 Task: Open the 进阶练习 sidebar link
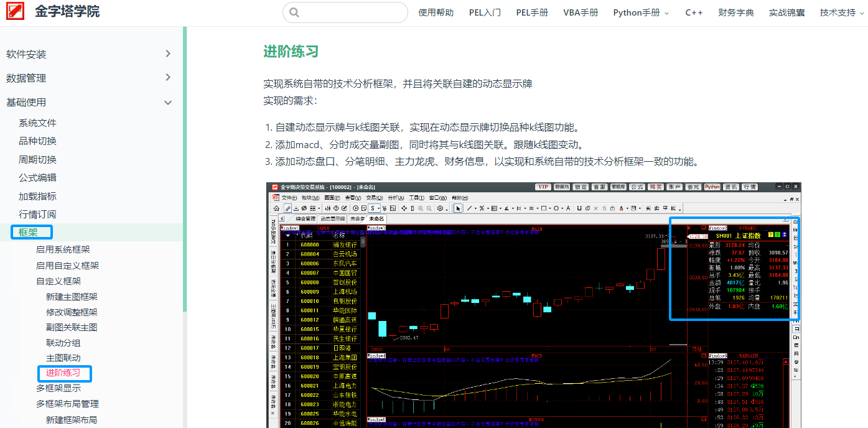click(x=63, y=373)
